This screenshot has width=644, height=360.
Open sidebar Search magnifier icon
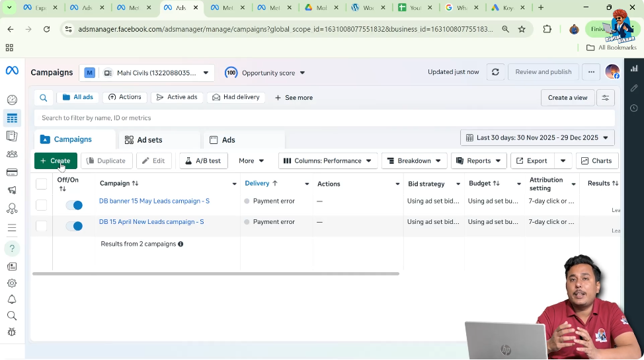[x=12, y=316]
